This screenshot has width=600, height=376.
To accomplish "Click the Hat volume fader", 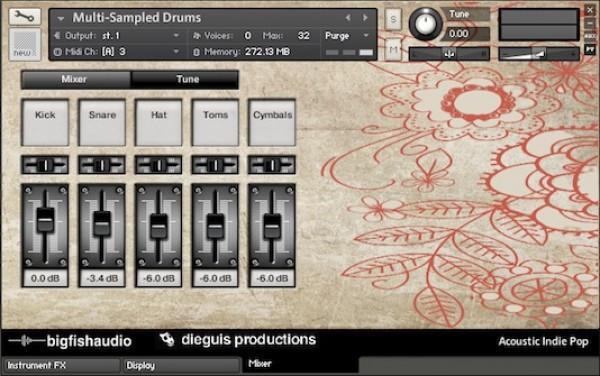I will pyautogui.click(x=158, y=226).
